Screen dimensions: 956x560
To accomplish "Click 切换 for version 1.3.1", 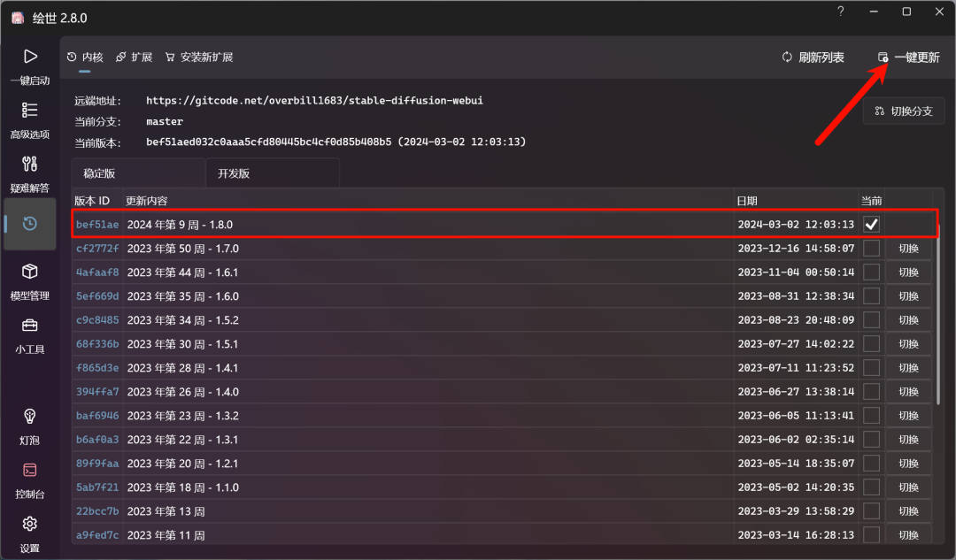I will coord(908,440).
